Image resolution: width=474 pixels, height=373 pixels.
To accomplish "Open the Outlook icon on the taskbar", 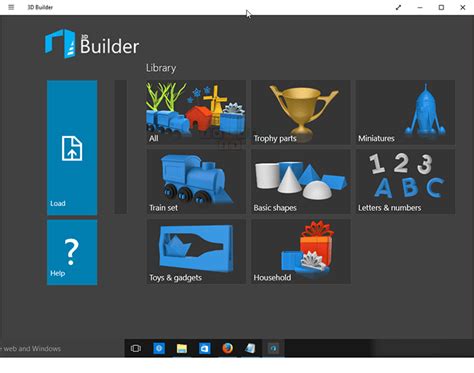I will pyautogui.click(x=204, y=348).
